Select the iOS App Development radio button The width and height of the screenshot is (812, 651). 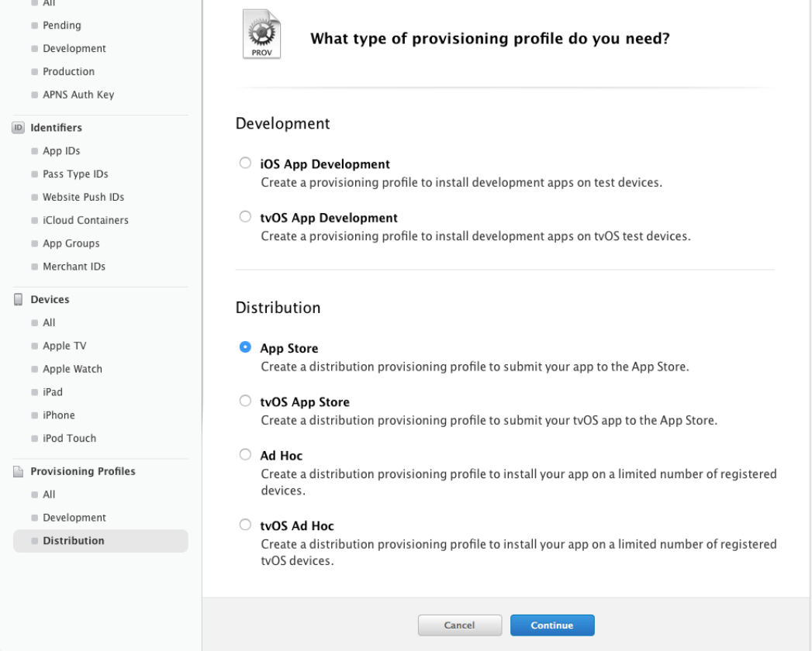[x=246, y=163]
